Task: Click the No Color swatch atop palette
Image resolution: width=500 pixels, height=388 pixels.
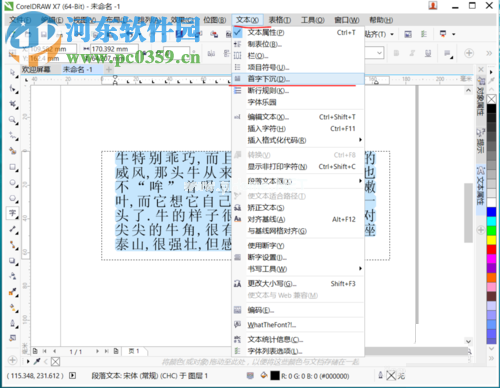Action: 491,99
